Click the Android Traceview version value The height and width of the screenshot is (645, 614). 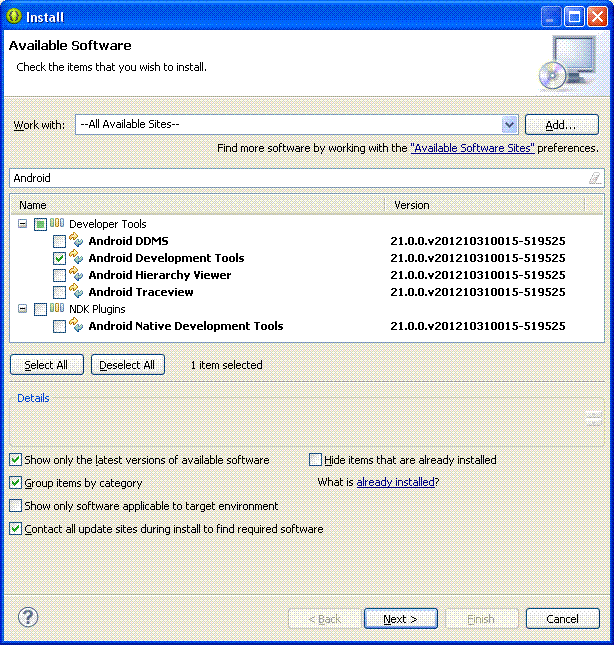(478, 292)
